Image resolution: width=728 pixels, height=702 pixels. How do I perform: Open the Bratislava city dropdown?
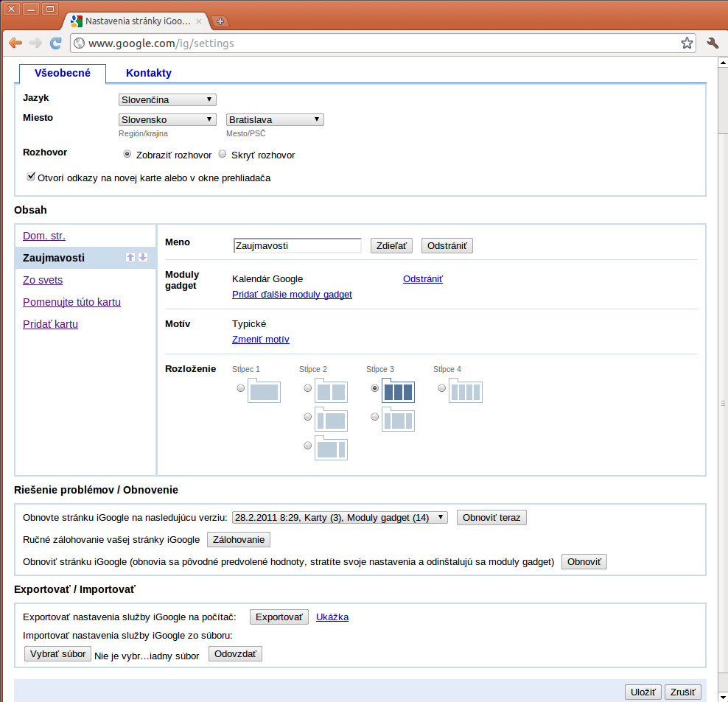coord(275,120)
